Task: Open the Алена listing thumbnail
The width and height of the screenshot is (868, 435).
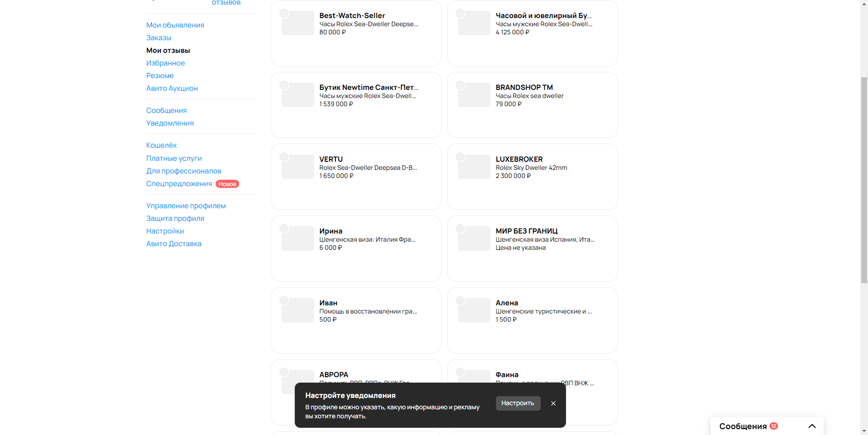Action: [x=474, y=310]
